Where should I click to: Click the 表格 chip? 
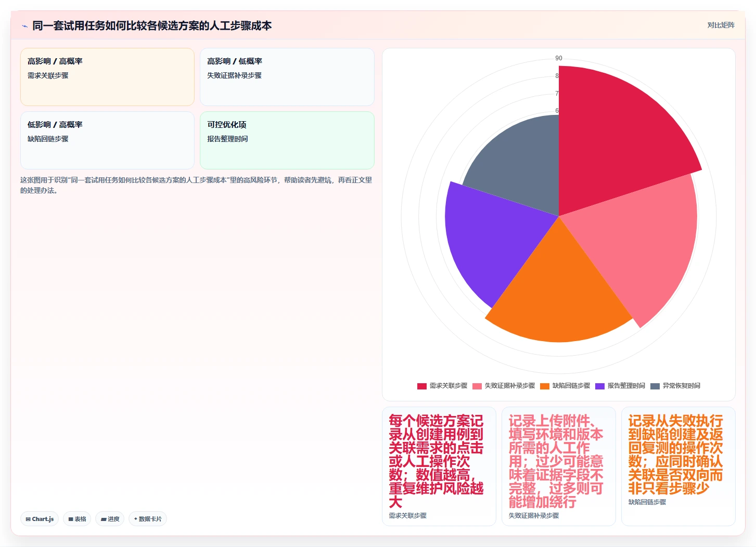coord(77,519)
